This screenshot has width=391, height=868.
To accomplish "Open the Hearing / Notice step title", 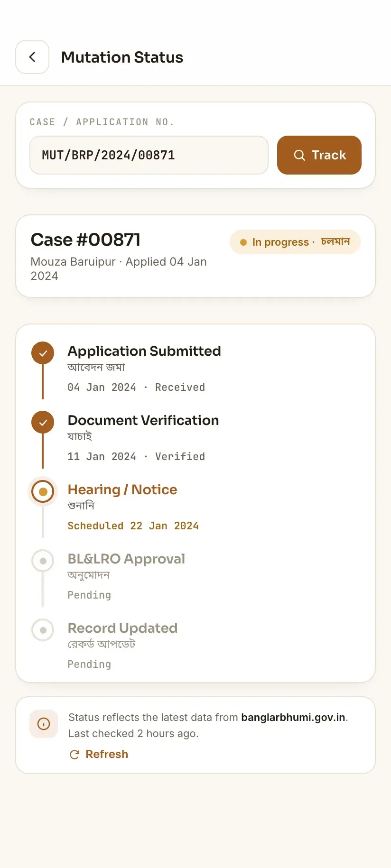I will pos(122,489).
